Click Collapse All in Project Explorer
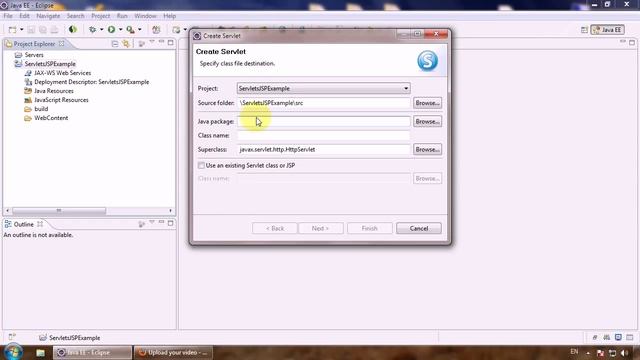640x360 pixels. tap(115, 44)
